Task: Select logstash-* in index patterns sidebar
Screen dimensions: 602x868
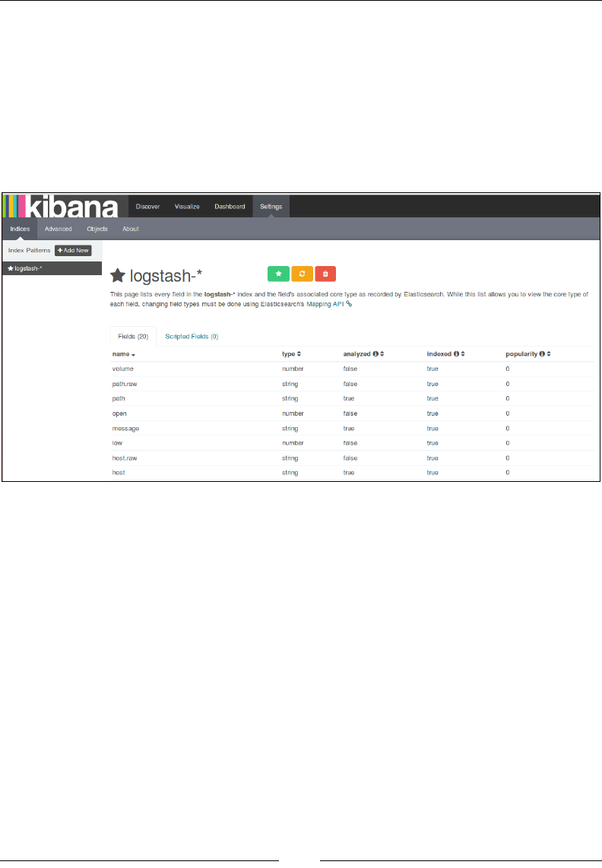Action: [x=52, y=268]
